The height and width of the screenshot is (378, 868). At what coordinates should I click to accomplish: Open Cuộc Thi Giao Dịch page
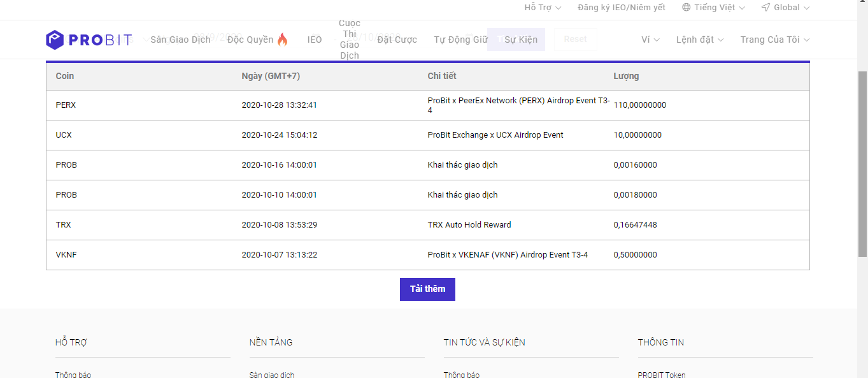click(x=350, y=40)
